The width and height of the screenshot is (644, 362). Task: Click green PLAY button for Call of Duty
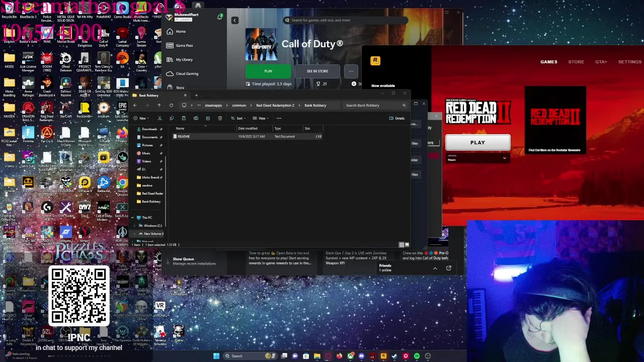click(268, 71)
